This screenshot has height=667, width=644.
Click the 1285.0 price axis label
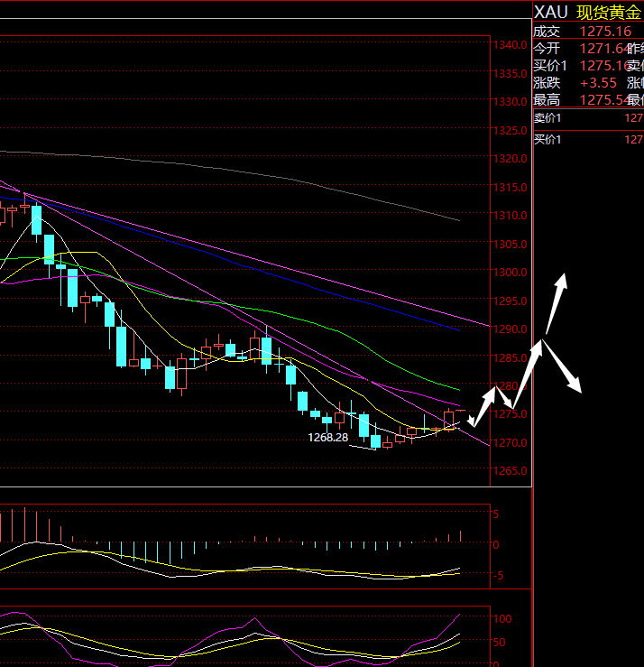tap(510, 357)
